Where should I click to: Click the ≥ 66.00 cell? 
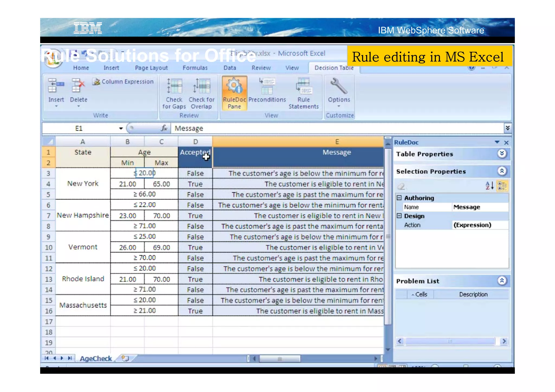click(x=144, y=194)
